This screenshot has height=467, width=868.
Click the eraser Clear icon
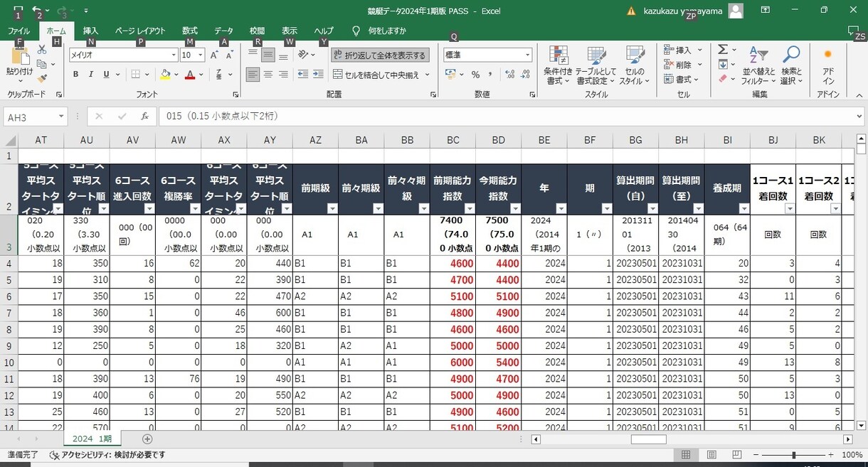(723, 79)
